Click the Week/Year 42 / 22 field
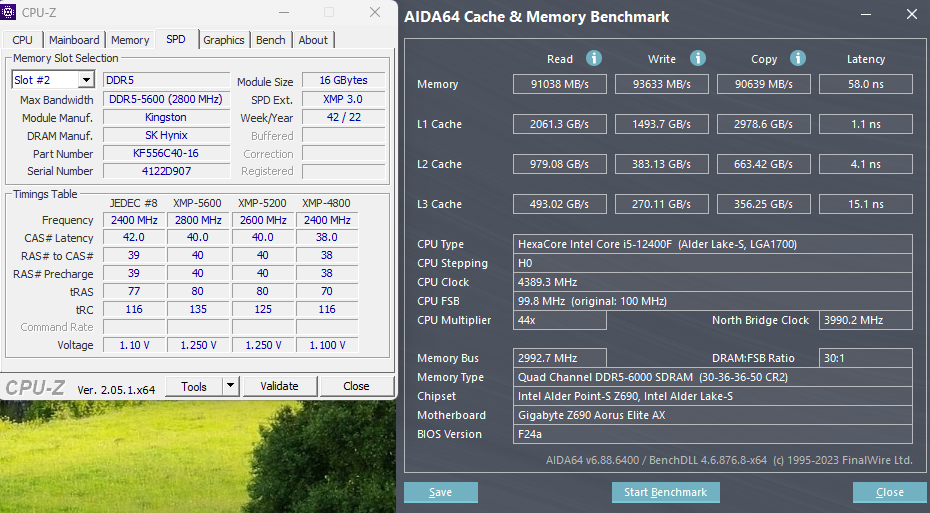930x513 pixels. (343, 117)
